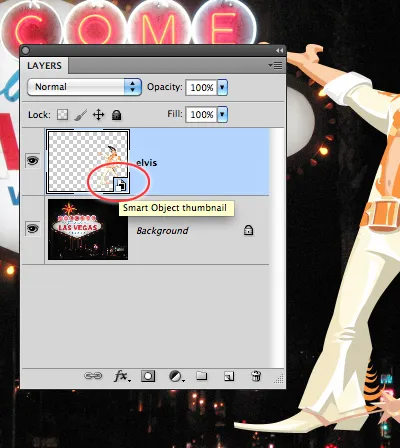Viewport: 400px width, 448px height.
Task: Toggle lock all padlock
Action: click(x=116, y=115)
